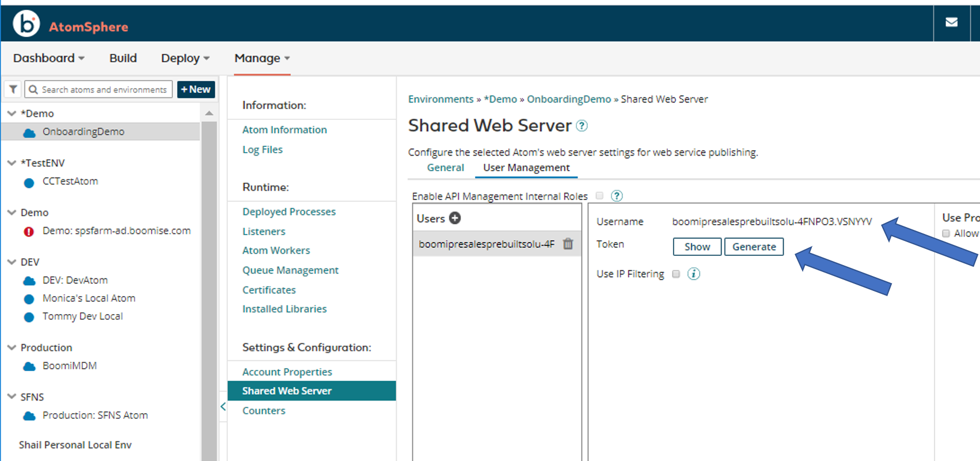Click the magnifier icon in search box
Viewport: 980px width, 461px height.
coord(33,89)
